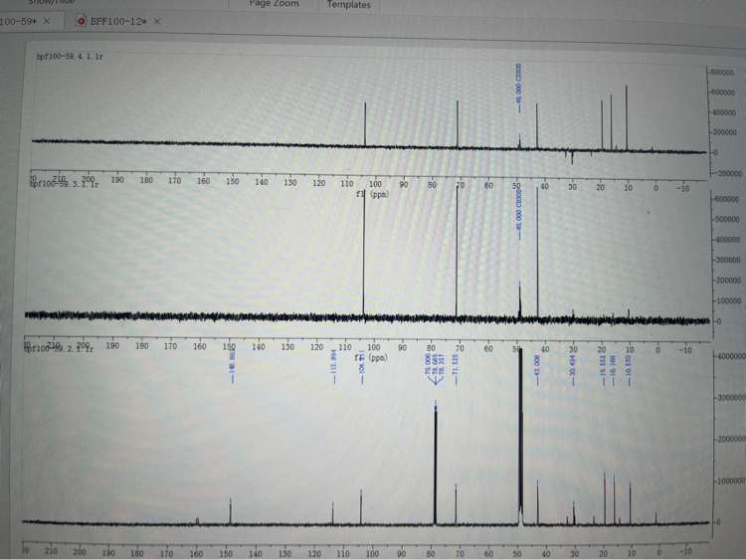
Task: Close the BPF100-12 tab
Action: coord(156,21)
